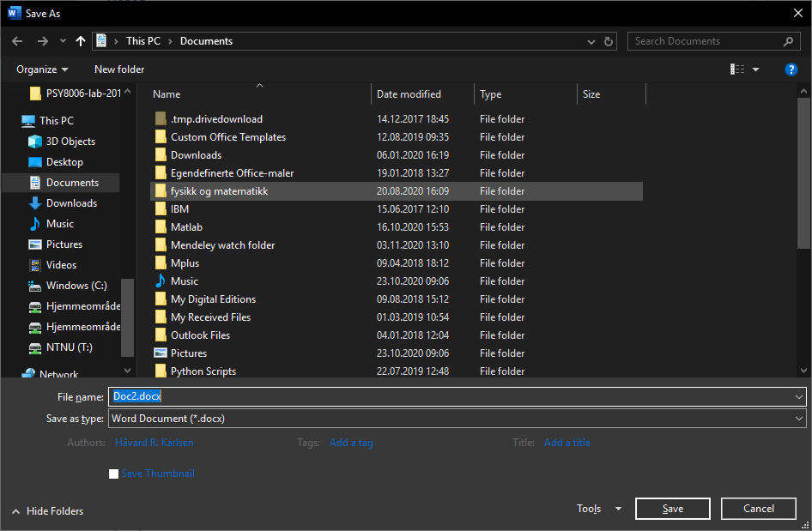Click New folder in the toolbar
Image resolution: width=812 pixels, height=531 pixels.
point(119,69)
